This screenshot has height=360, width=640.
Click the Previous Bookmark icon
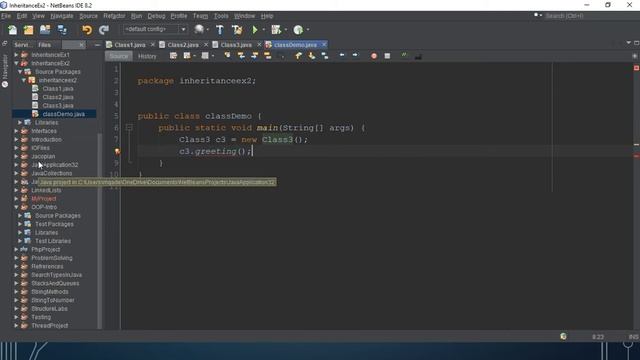[298, 56]
